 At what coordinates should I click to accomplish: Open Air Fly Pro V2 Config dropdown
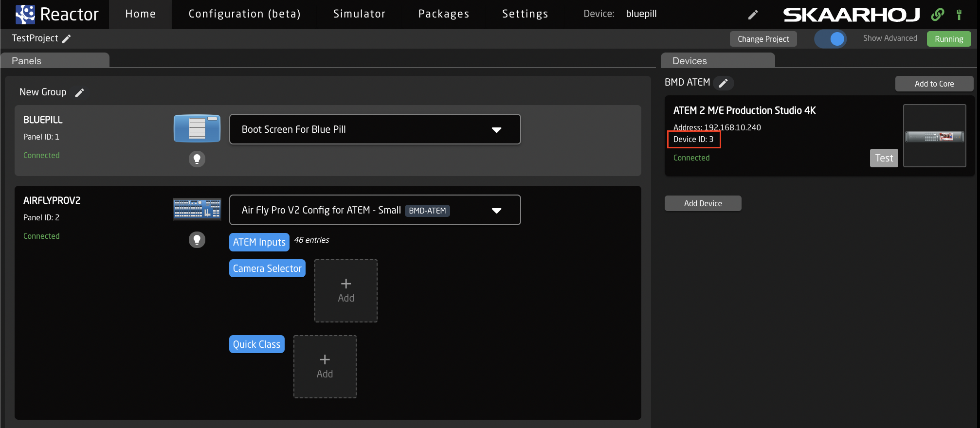pos(375,210)
